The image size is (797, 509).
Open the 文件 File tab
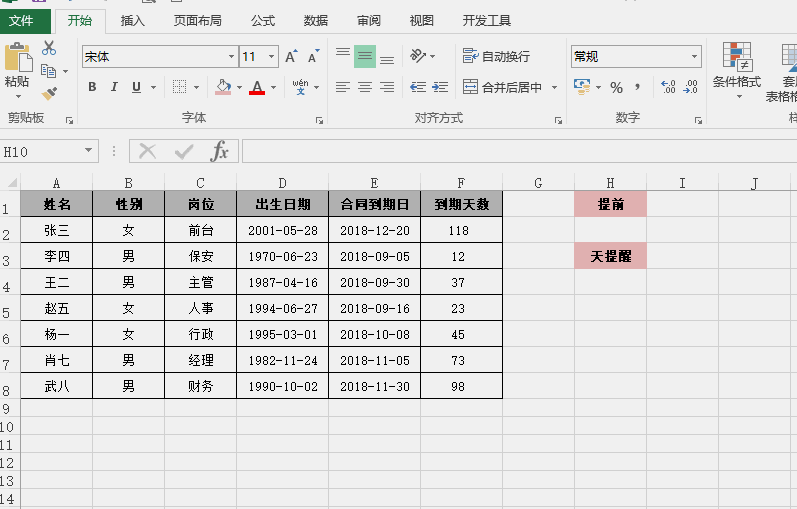(x=21, y=21)
